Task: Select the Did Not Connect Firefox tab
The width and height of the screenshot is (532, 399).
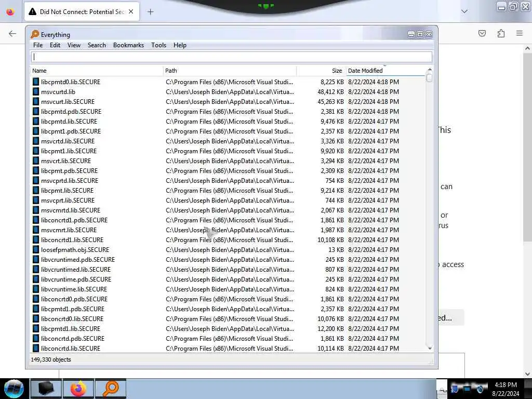Action: pos(82,11)
